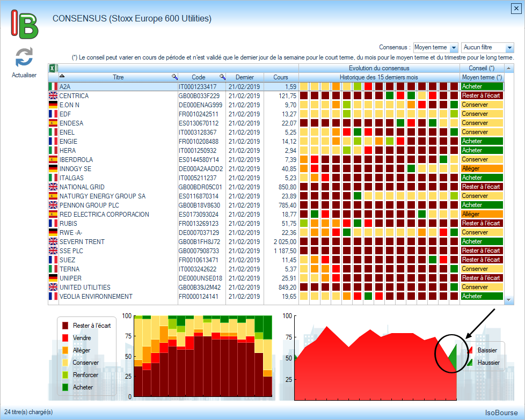The image size is (525, 420).
Task: Click the Baissier/Haussier area chart
Action: [x=376, y=363]
